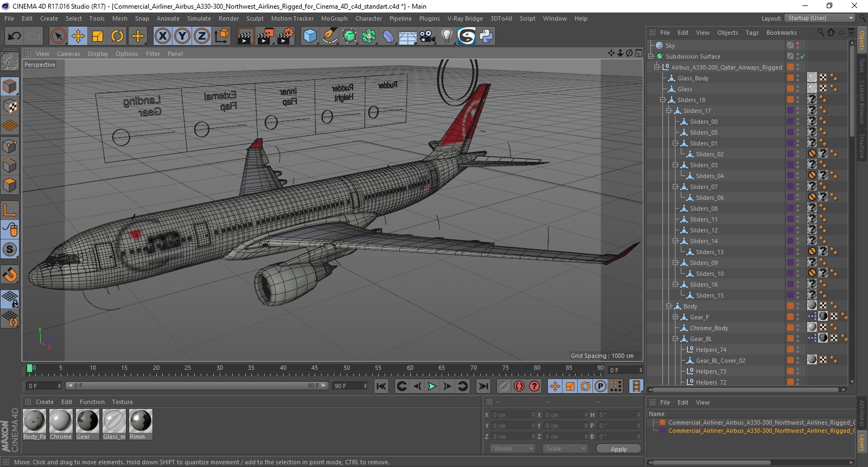Click the coordinate system icon

click(x=221, y=36)
